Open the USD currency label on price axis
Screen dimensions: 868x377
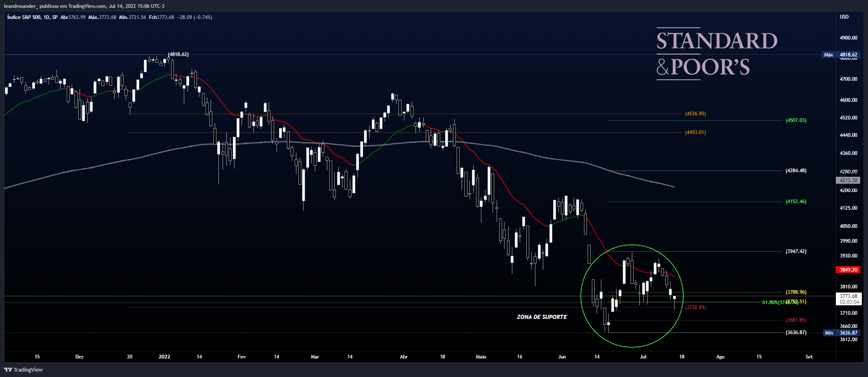pos(844,17)
